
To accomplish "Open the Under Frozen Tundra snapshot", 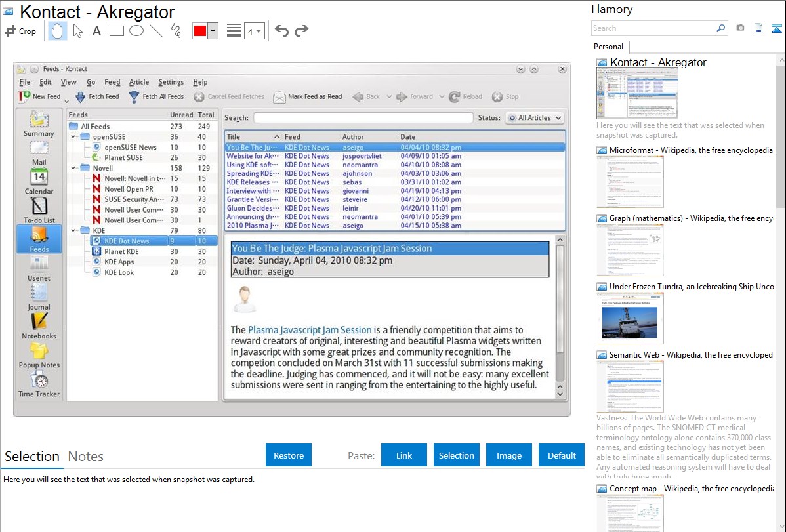I will click(x=630, y=319).
